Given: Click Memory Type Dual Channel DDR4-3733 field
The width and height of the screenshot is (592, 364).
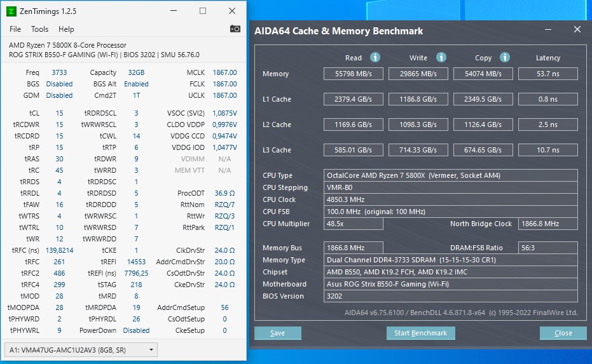Looking at the screenshot, I should click(x=450, y=260).
